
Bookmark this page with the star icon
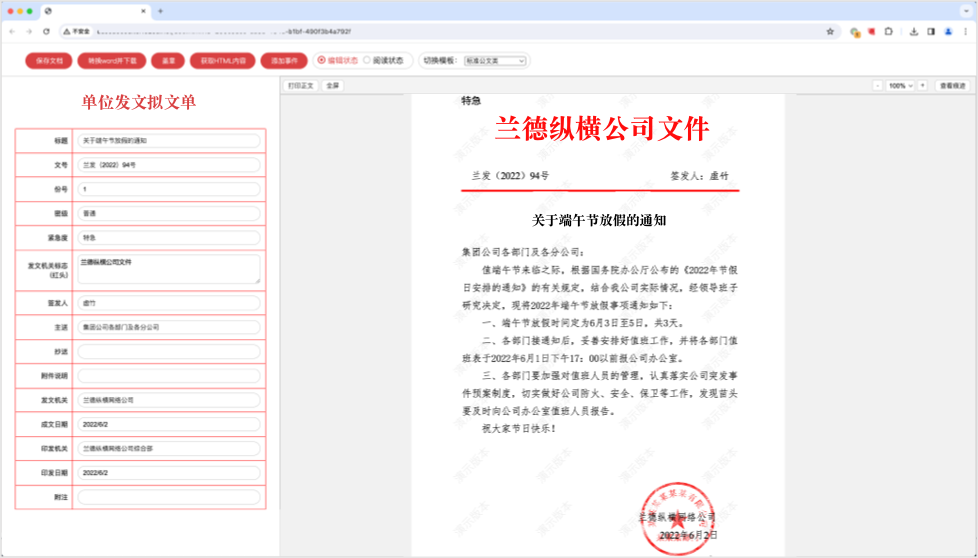pyautogui.click(x=830, y=31)
